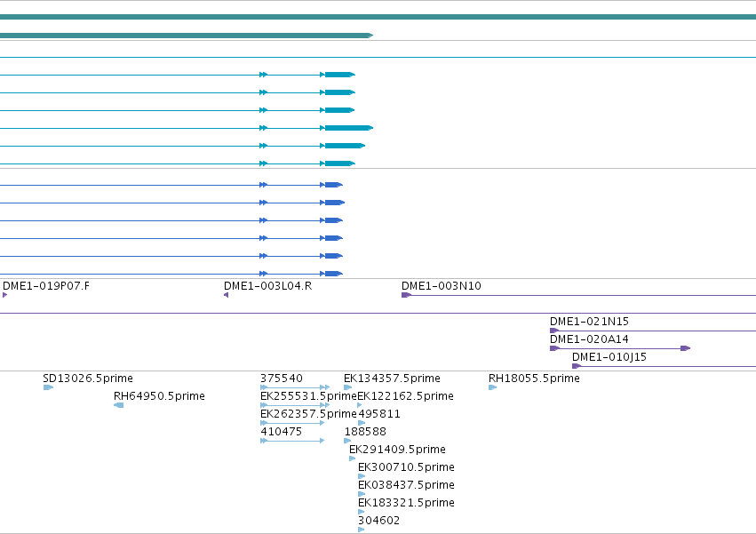Click the purple start glyph of DME1-021N15
Image resolution: width=756 pixels, height=534 pixels.
point(554,331)
